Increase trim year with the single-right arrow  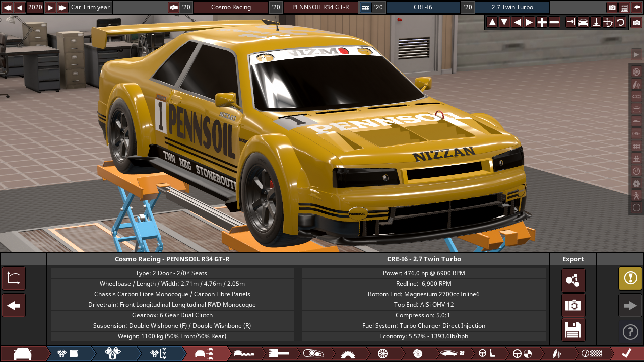point(50,7)
